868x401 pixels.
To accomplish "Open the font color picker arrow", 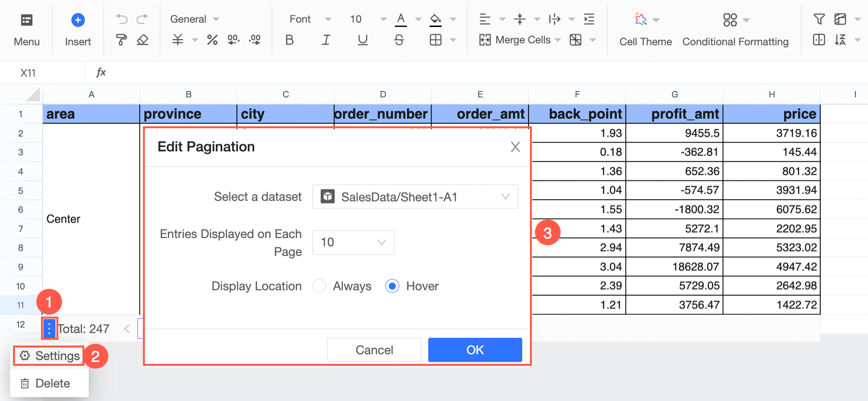I will tap(418, 19).
